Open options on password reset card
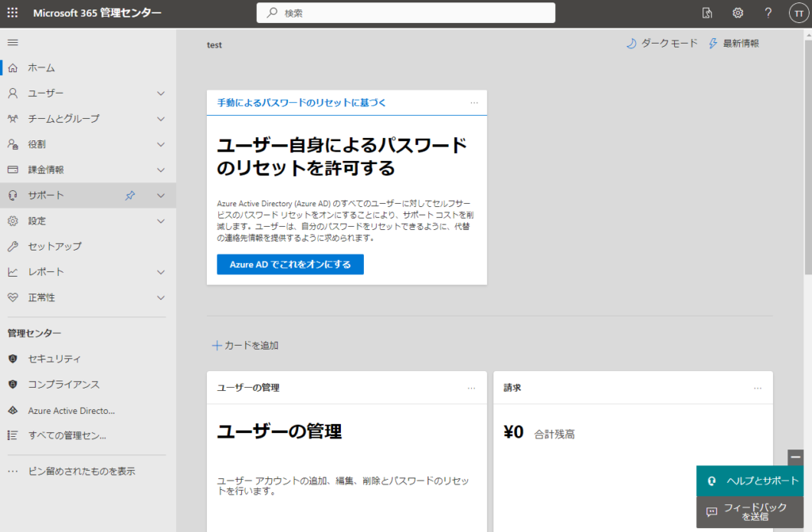812x532 pixels. point(474,102)
